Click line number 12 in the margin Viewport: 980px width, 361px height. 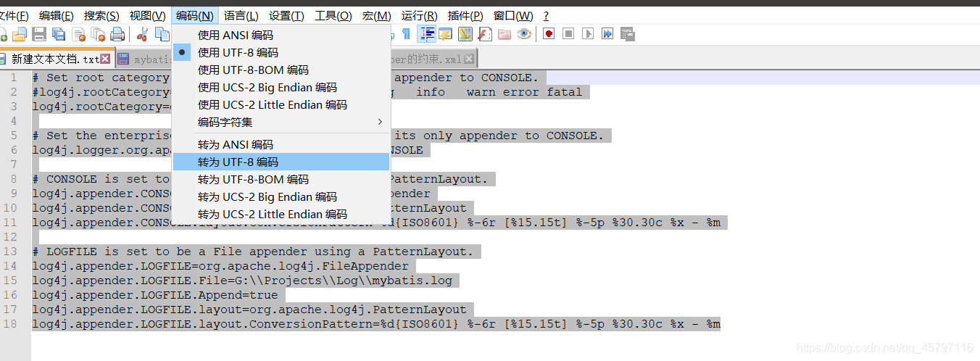pyautogui.click(x=10, y=237)
